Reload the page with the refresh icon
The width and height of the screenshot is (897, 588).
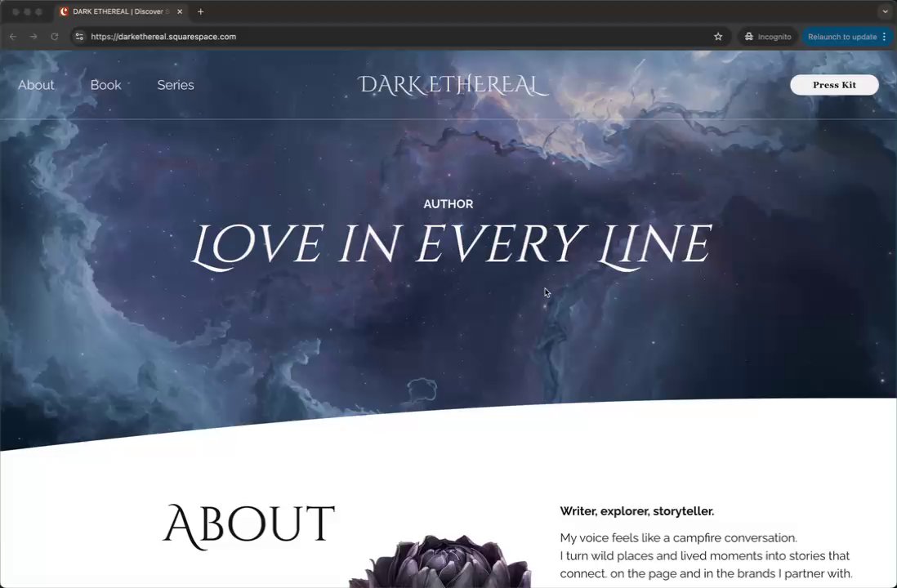click(x=55, y=37)
